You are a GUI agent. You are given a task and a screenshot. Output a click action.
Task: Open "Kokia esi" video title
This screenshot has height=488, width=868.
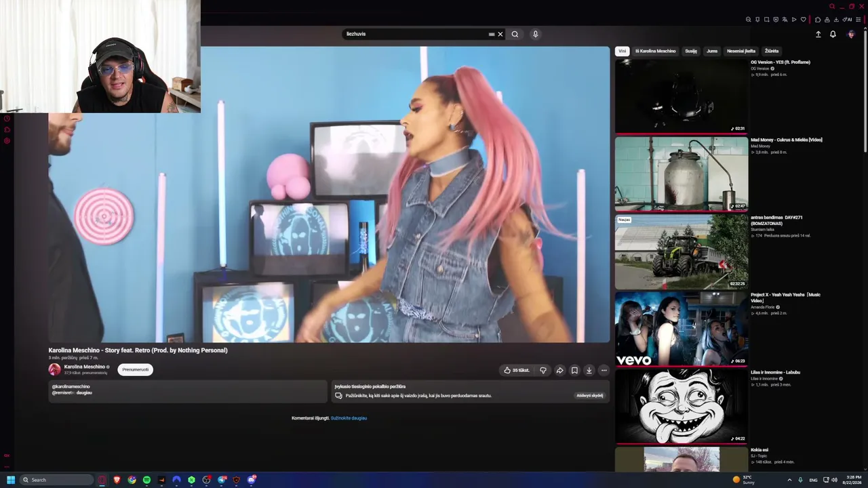click(759, 450)
